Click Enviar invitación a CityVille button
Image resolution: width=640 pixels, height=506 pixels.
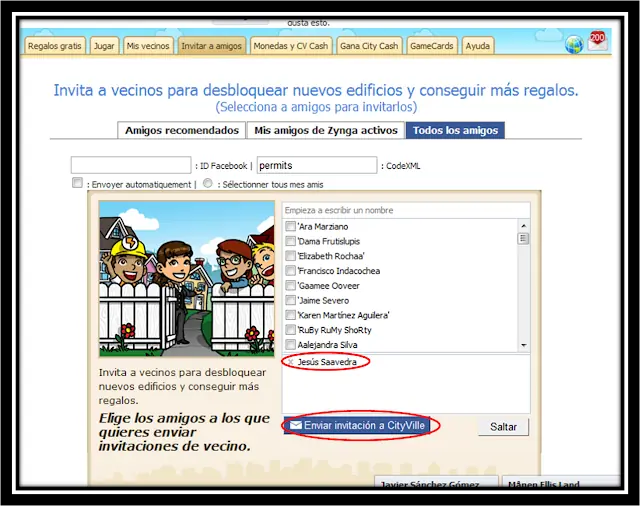(357, 425)
